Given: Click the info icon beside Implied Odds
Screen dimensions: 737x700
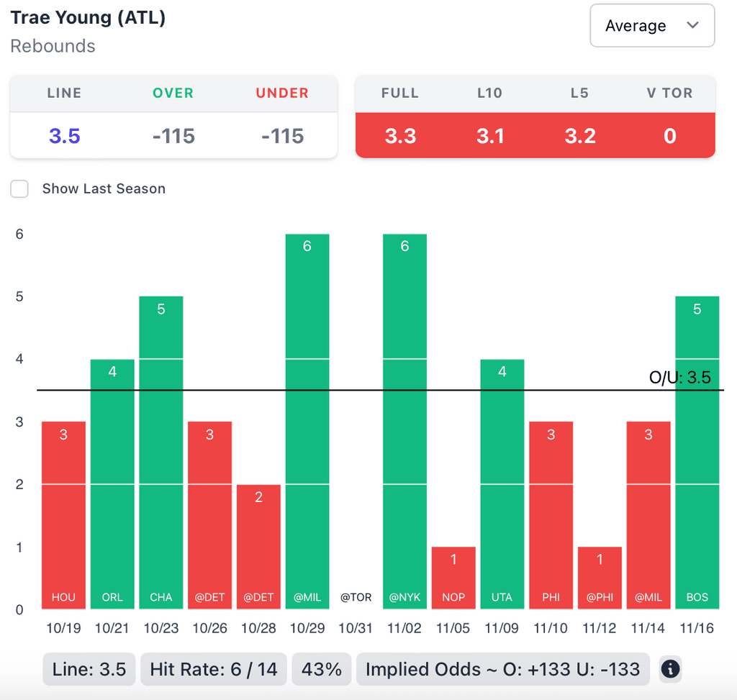Looking at the screenshot, I should [x=670, y=668].
